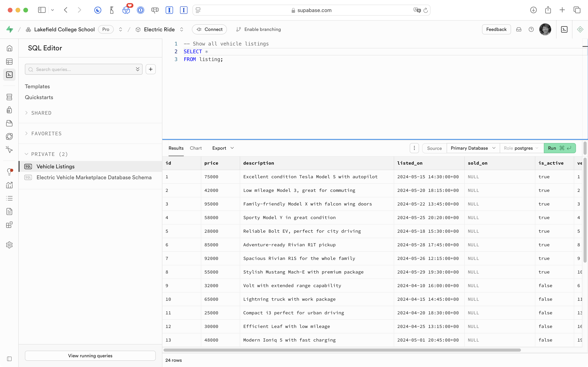Open the Database sidebar icon
The width and height of the screenshot is (588, 367).
tap(9, 97)
